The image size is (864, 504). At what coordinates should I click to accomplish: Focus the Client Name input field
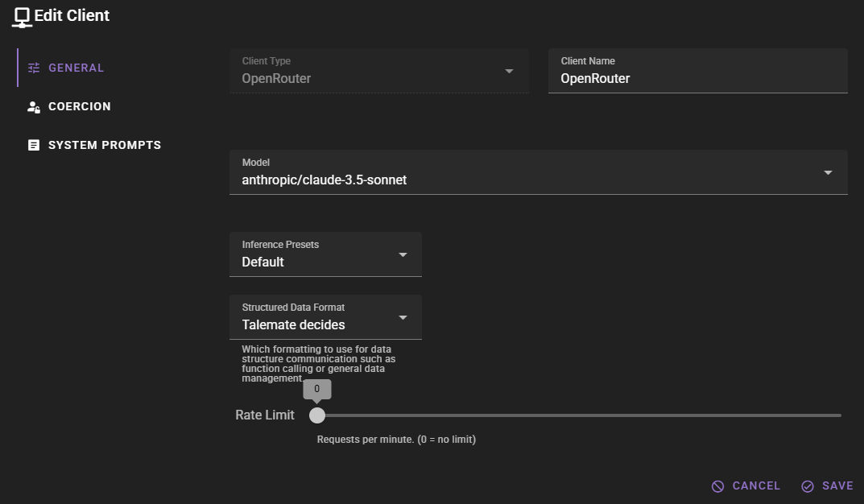697,71
